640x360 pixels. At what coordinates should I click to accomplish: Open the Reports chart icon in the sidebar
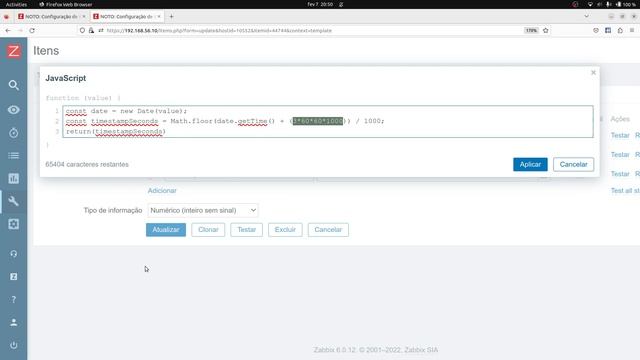coord(13,178)
